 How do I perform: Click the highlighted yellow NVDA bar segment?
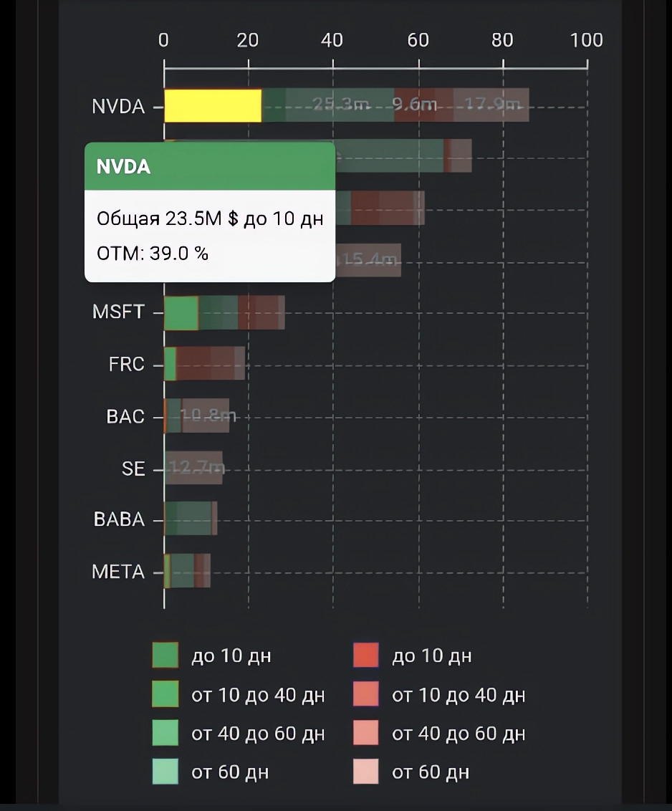pyautogui.click(x=212, y=105)
